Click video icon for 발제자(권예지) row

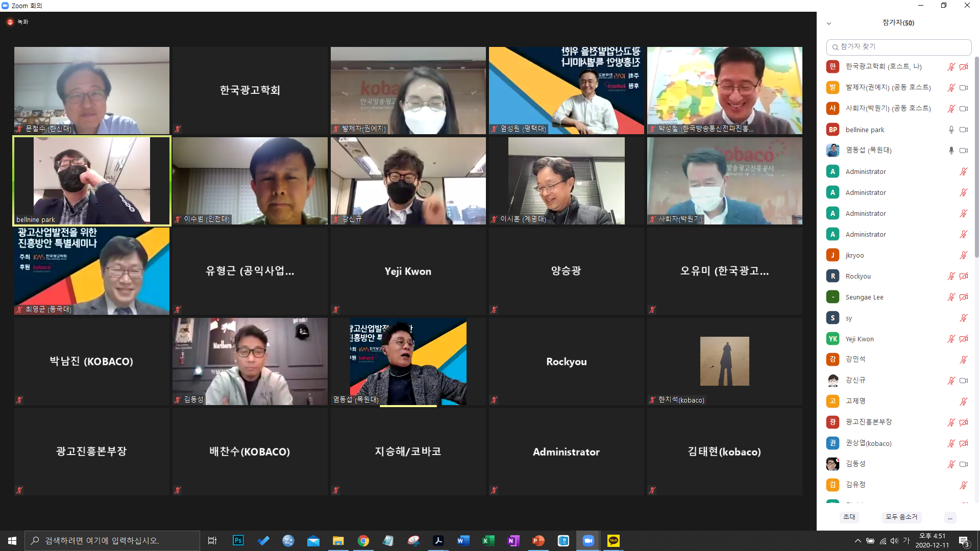964,88
